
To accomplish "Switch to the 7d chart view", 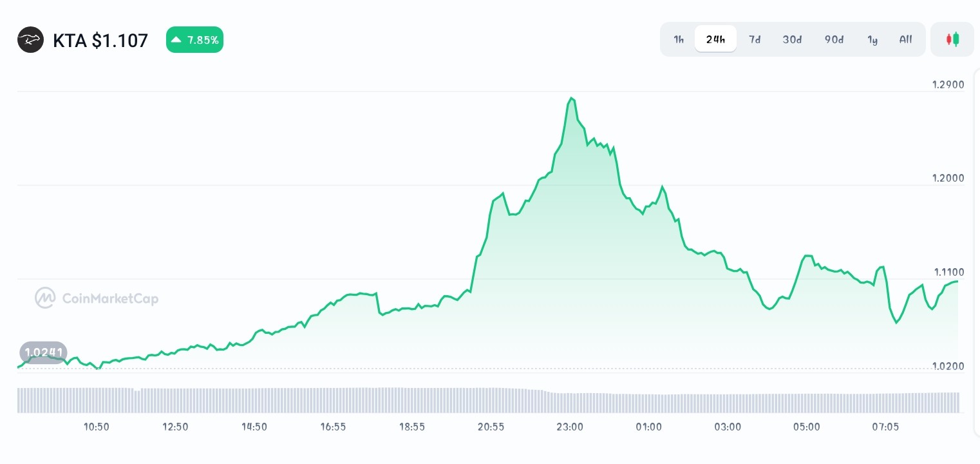I will 755,39.
